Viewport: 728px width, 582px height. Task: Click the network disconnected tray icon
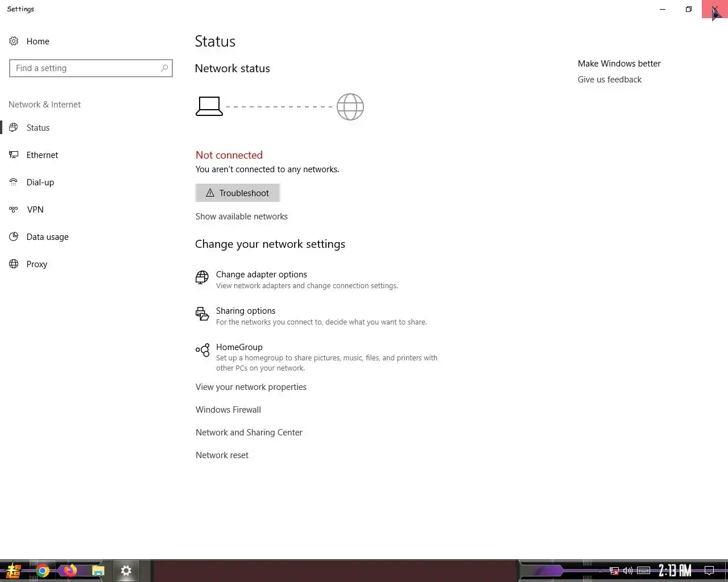[x=614, y=571]
